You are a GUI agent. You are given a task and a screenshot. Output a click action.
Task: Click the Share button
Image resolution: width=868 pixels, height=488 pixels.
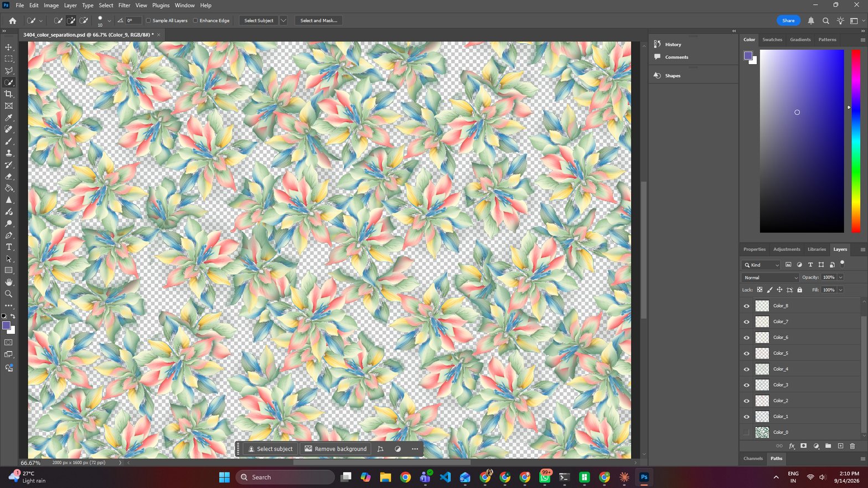[788, 20]
